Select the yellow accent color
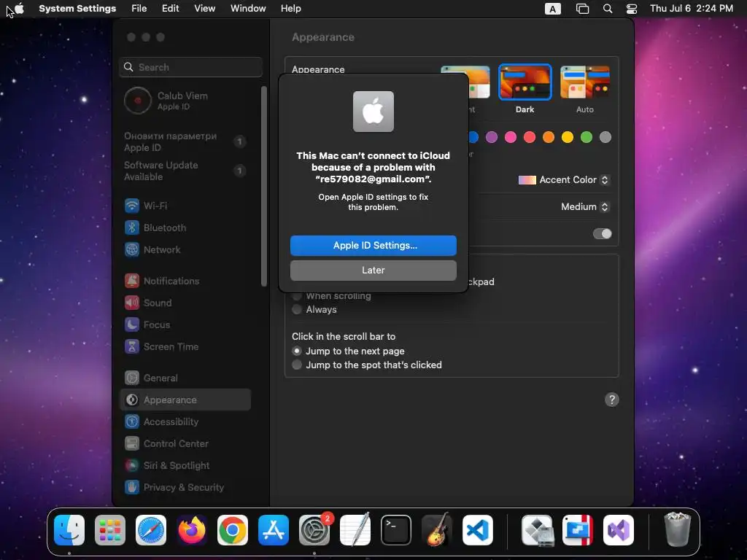 coord(568,137)
